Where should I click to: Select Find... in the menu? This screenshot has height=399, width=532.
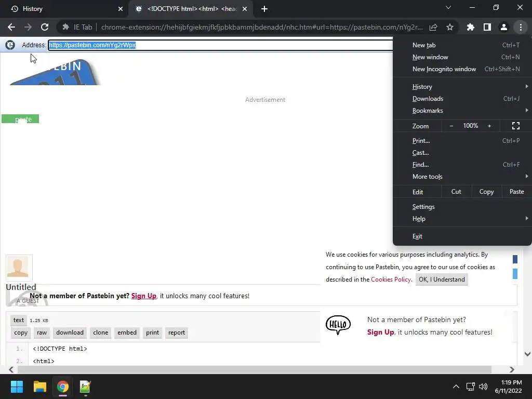[x=462, y=165]
